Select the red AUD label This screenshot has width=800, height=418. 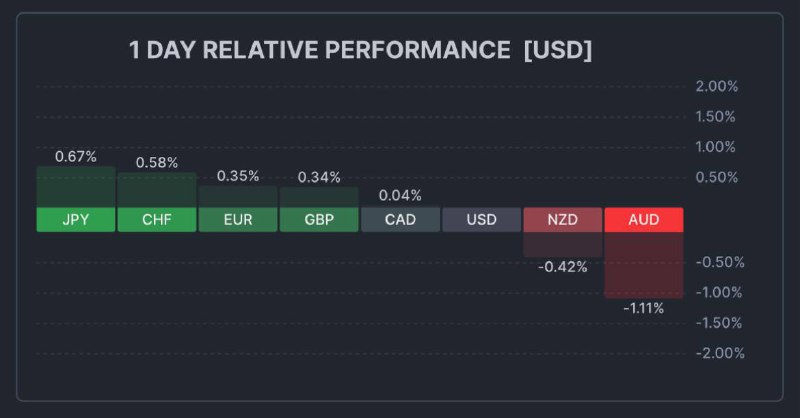coord(643,219)
